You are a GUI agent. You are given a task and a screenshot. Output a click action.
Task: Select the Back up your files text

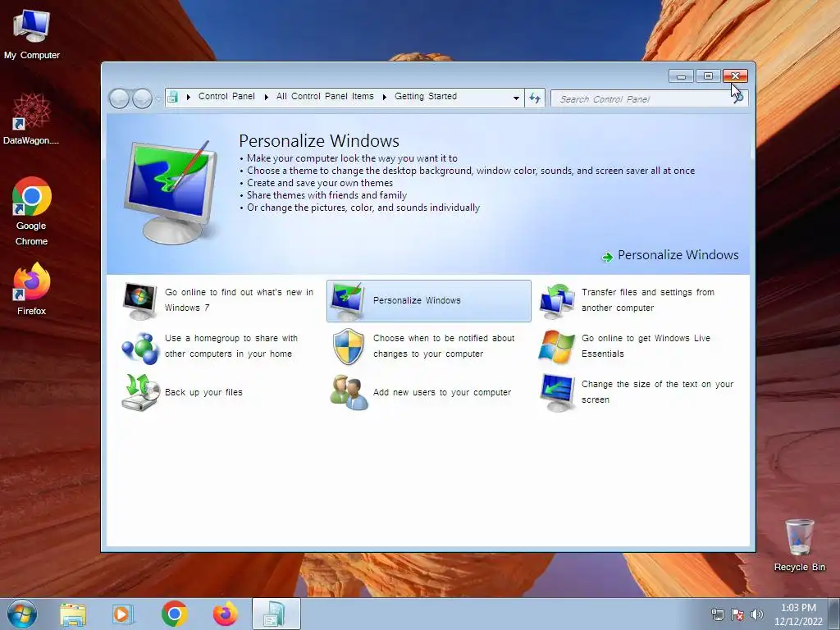click(x=203, y=392)
